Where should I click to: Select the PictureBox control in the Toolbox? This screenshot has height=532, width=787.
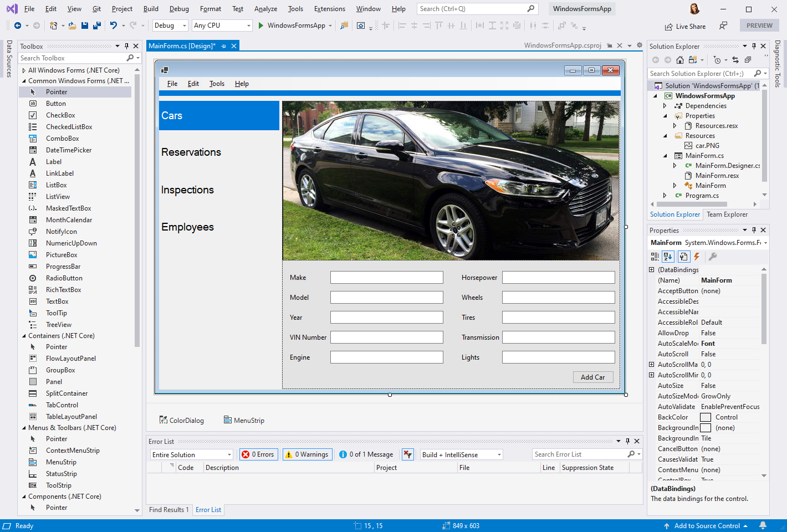(61, 254)
